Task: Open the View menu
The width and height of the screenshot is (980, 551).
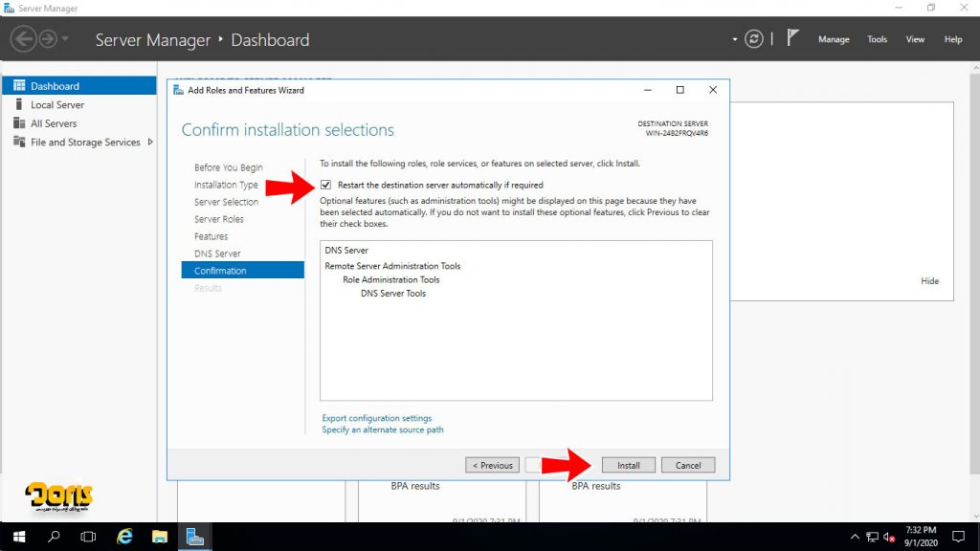Action: click(915, 39)
